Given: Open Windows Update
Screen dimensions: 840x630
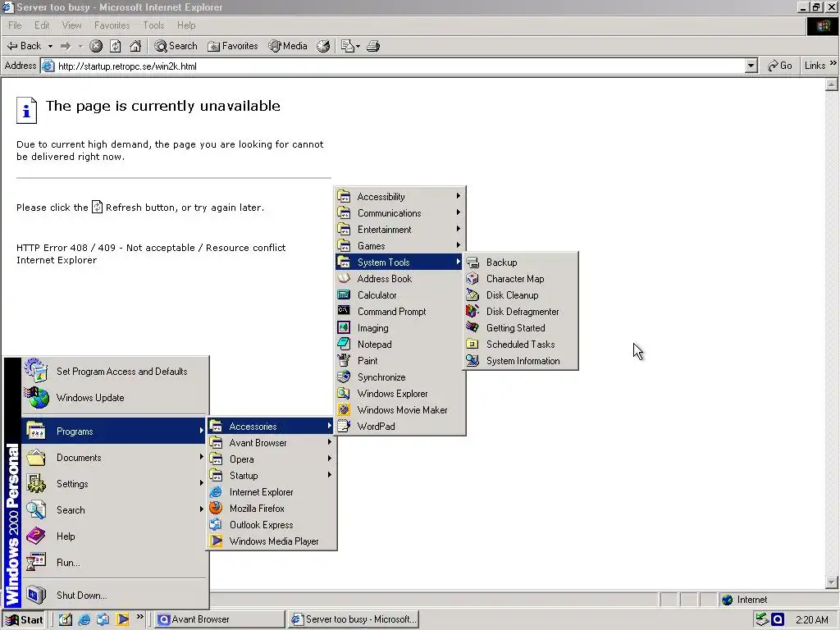Looking at the screenshot, I should 115,398.
